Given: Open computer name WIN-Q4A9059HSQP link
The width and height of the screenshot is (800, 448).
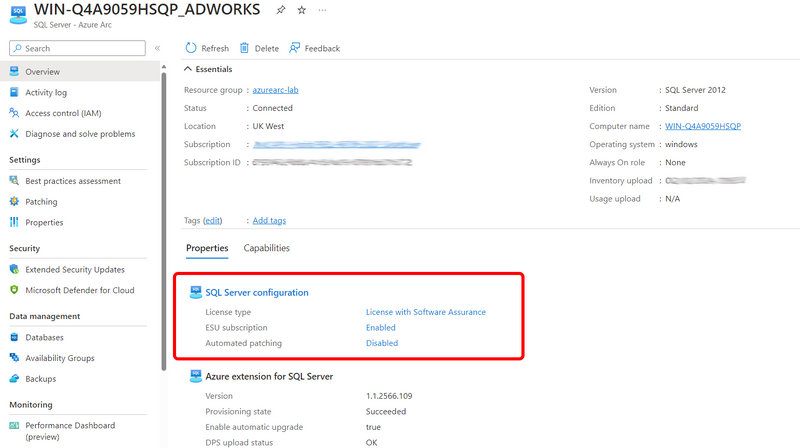Looking at the screenshot, I should click(703, 126).
